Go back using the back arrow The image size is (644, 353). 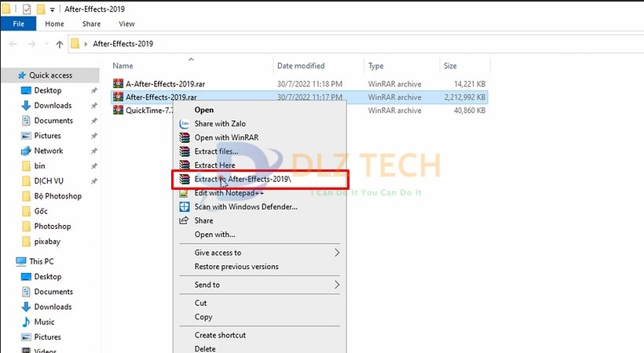tap(13, 44)
